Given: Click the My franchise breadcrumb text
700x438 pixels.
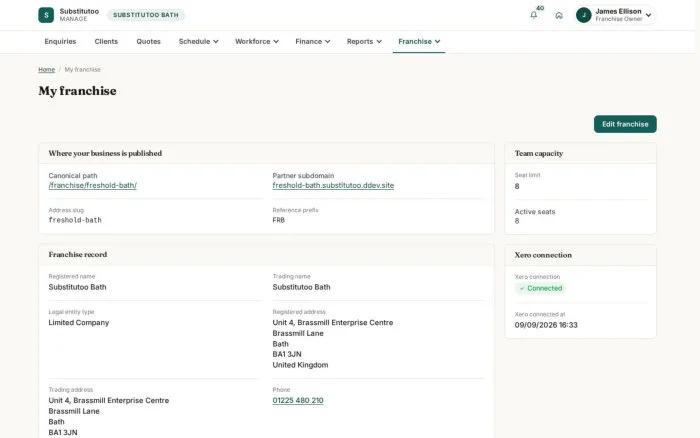Looking at the screenshot, I should [x=83, y=70].
